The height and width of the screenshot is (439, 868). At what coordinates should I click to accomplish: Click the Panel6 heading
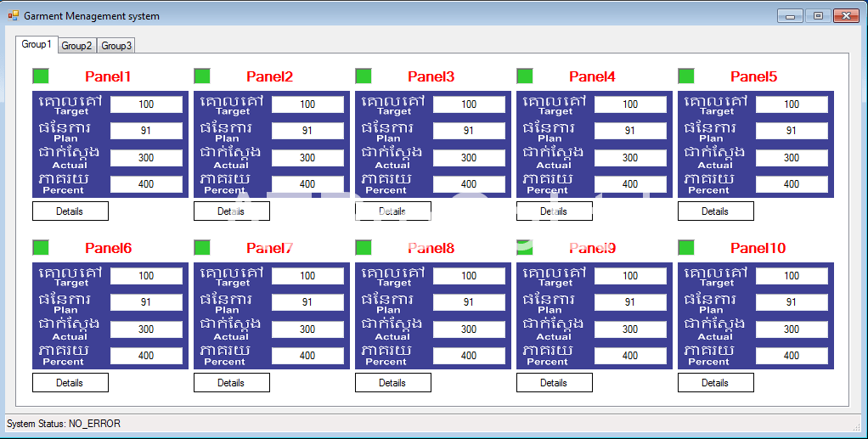pos(109,248)
